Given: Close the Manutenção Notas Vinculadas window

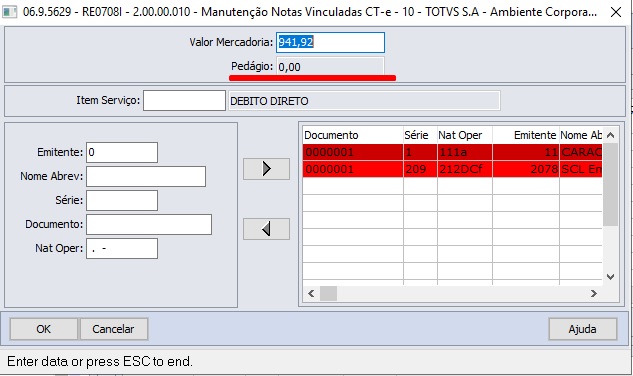Looking at the screenshot, I should click(x=616, y=12).
